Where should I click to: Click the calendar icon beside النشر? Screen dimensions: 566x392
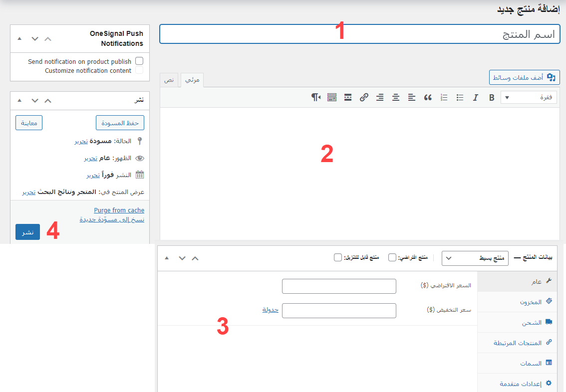[x=140, y=175]
